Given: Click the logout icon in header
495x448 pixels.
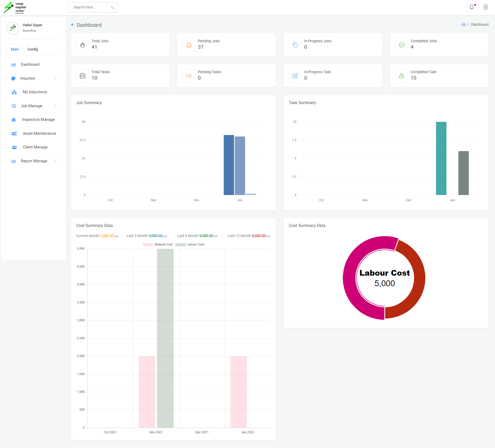Looking at the screenshot, I should pos(485,7).
